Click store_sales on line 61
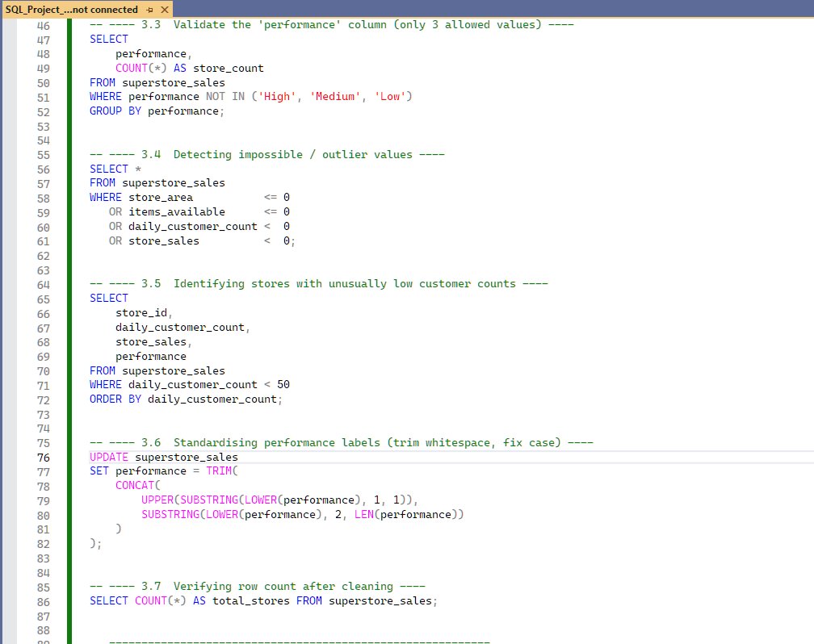The image size is (814, 644). click(x=163, y=240)
